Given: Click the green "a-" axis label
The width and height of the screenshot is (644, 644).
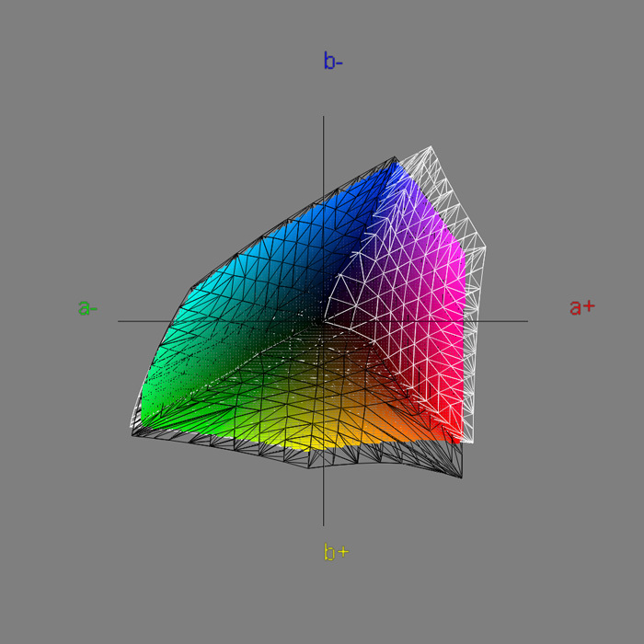Looking at the screenshot, I should (87, 307).
